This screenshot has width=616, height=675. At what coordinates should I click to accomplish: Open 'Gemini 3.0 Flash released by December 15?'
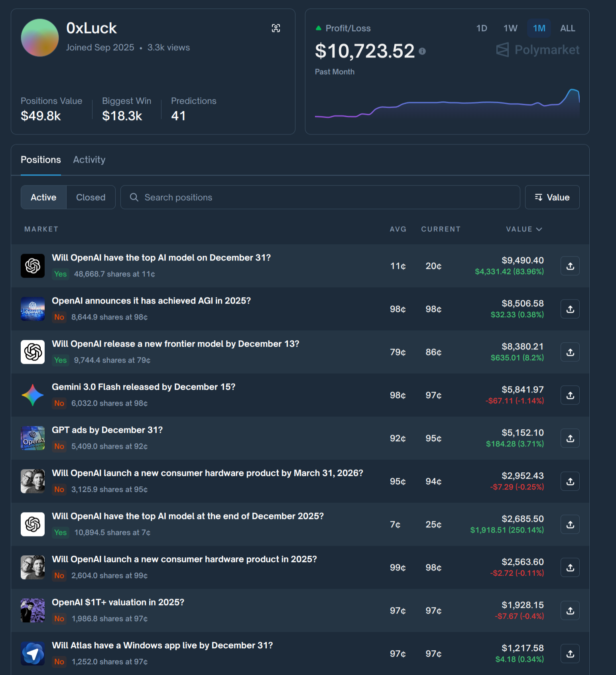144,387
